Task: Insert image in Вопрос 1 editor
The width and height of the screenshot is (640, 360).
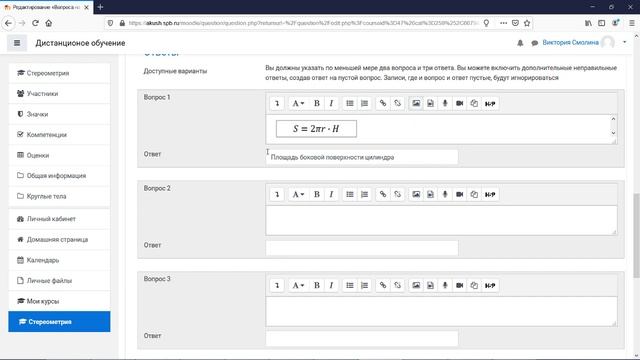Action: pyautogui.click(x=416, y=104)
